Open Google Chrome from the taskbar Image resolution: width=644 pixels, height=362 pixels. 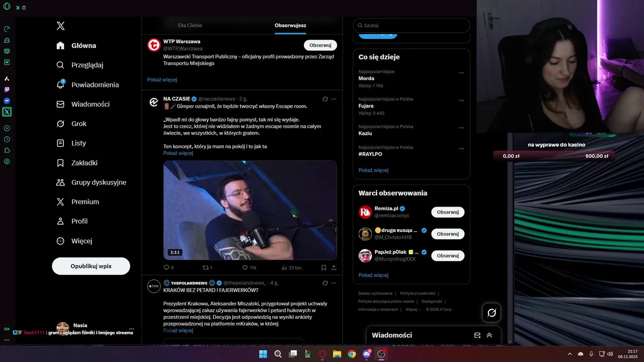click(x=352, y=354)
